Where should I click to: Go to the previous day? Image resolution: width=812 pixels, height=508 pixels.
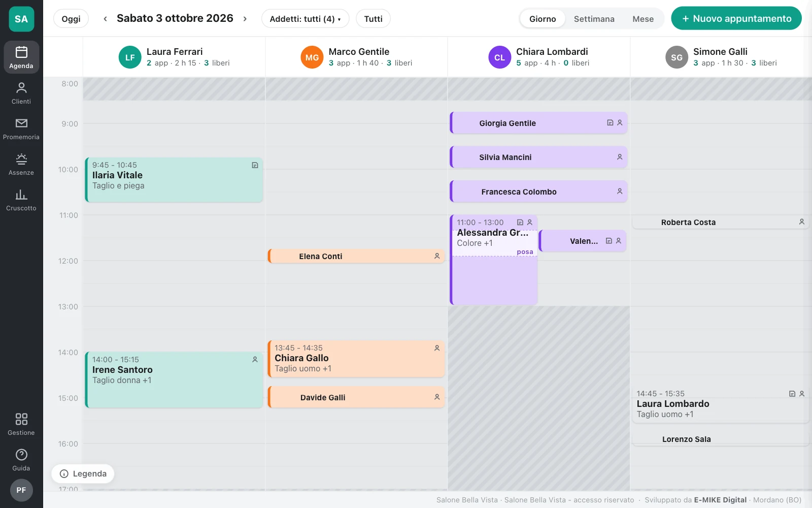click(x=105, y=19)
